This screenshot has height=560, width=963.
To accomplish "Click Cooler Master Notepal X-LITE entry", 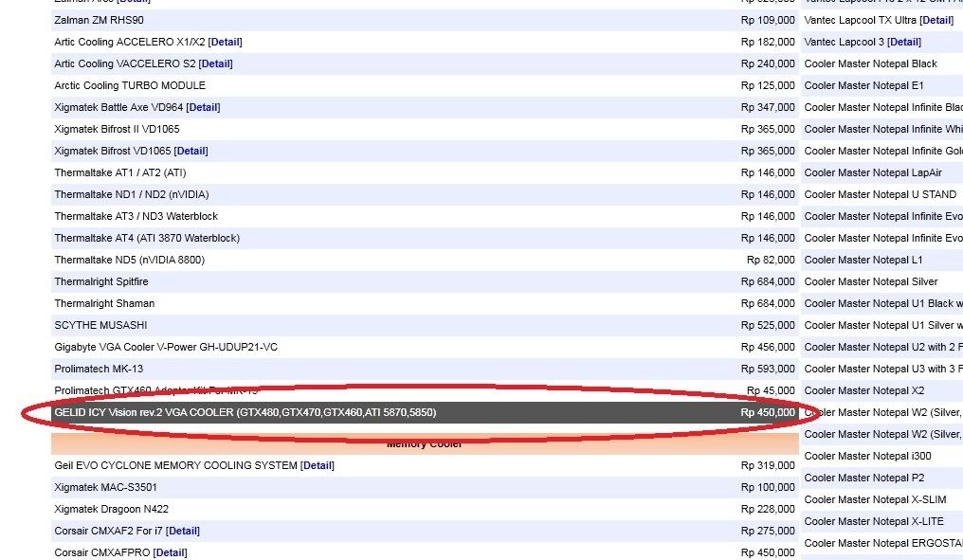I will click(874, 521).
